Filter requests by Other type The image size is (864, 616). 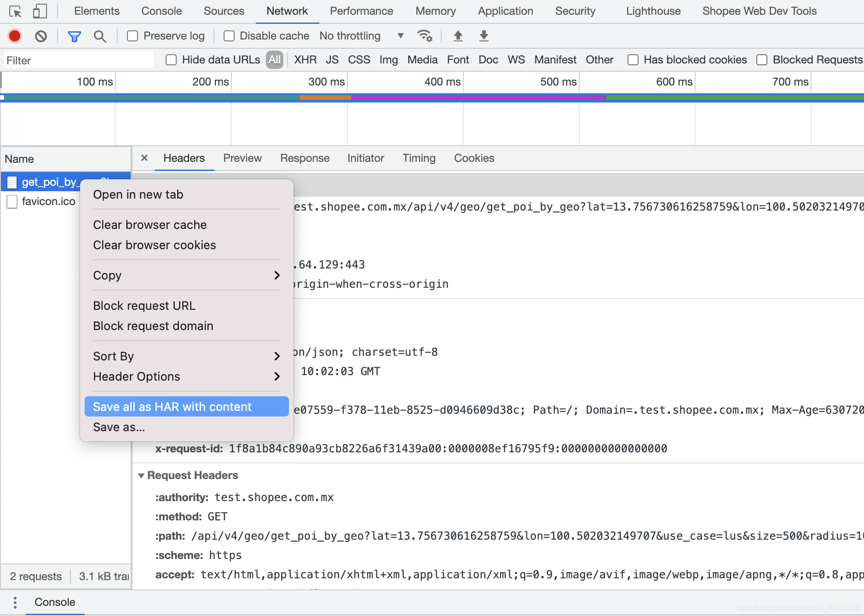tap(599, 60)
